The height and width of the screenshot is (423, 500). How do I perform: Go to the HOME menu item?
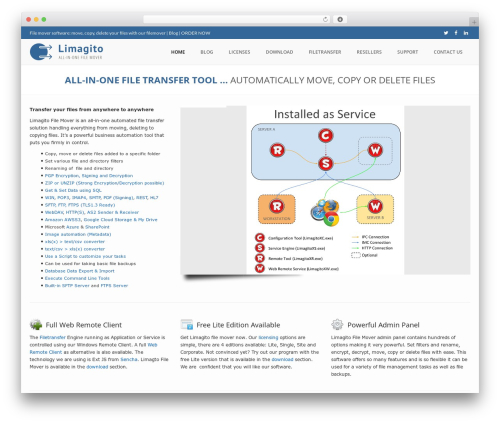[178, 52]
